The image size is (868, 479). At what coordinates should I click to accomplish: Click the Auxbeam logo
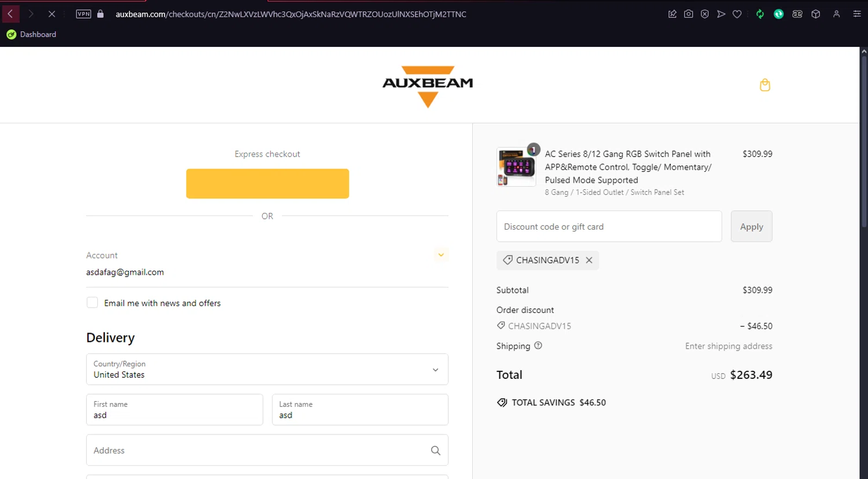[428, 86]
